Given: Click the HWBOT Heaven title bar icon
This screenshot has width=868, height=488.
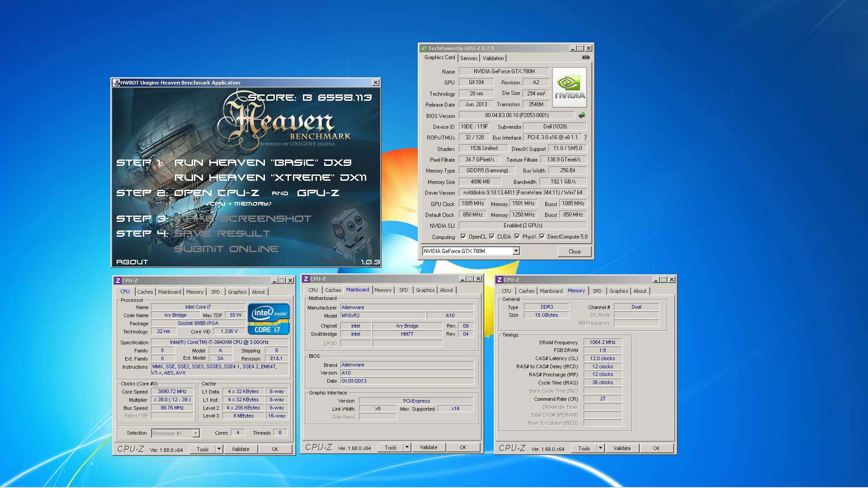Looking at the screenshot, I should pyautogui.click(x=116, y=83).
